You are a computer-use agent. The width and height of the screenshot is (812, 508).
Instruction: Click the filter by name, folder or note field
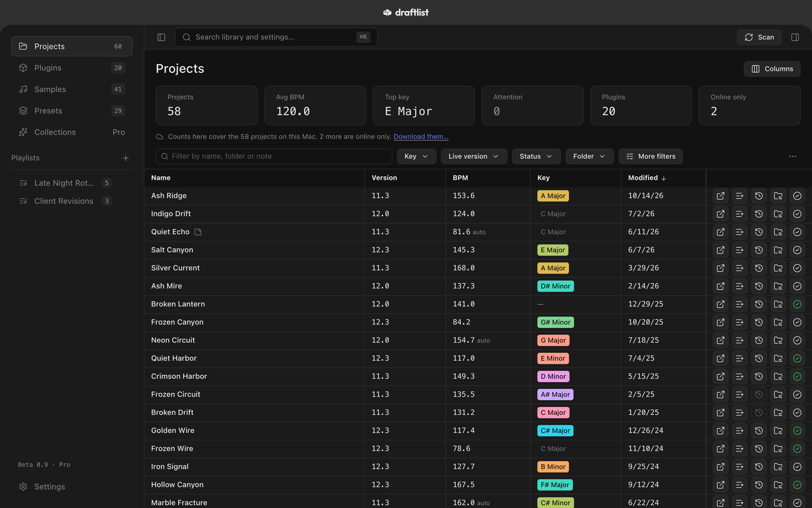[x=274, y=156]
